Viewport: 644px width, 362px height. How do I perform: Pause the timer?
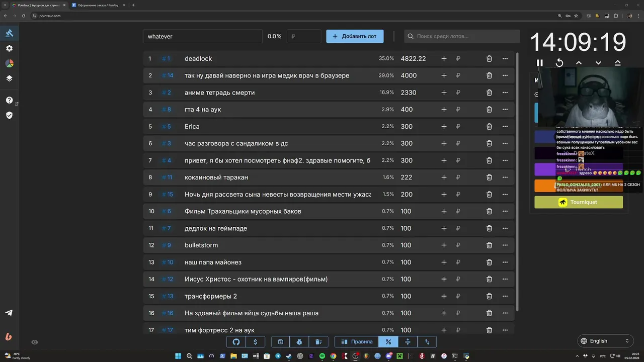tap(540, 63)
